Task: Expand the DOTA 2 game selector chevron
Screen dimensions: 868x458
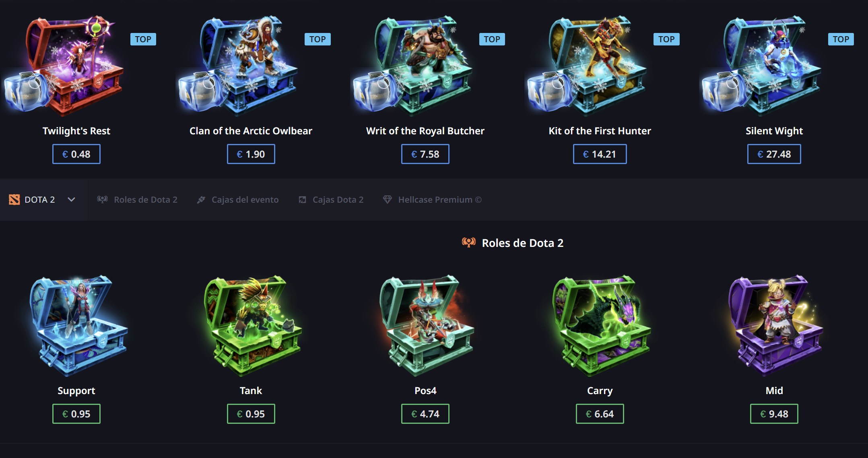Action: point(71,199)
